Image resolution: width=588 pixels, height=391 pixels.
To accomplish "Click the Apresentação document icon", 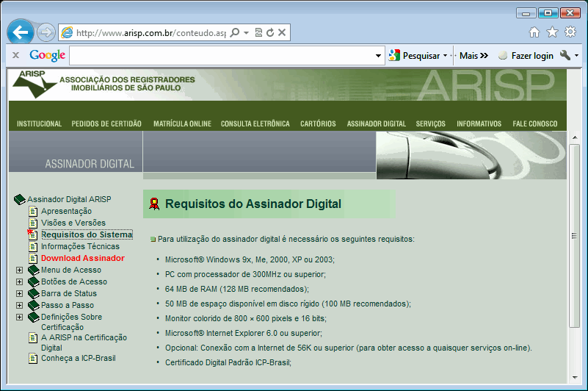I will pos(33,211).
